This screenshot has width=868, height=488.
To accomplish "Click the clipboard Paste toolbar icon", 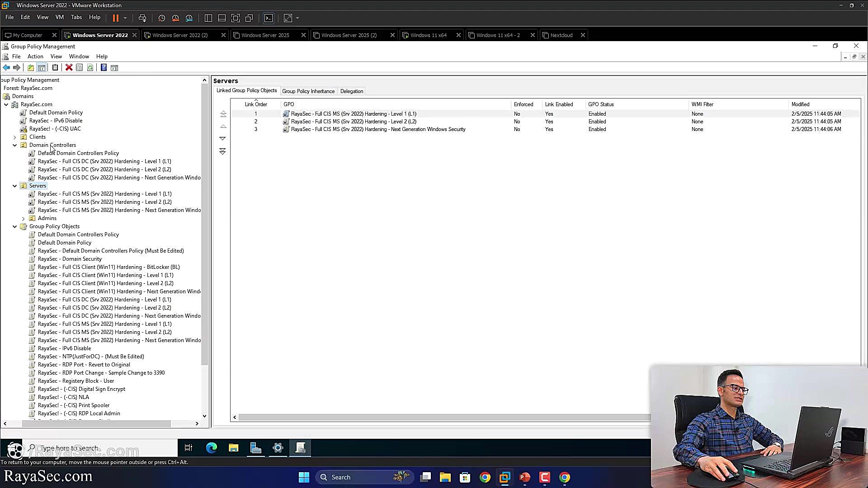I will point(55,68).
